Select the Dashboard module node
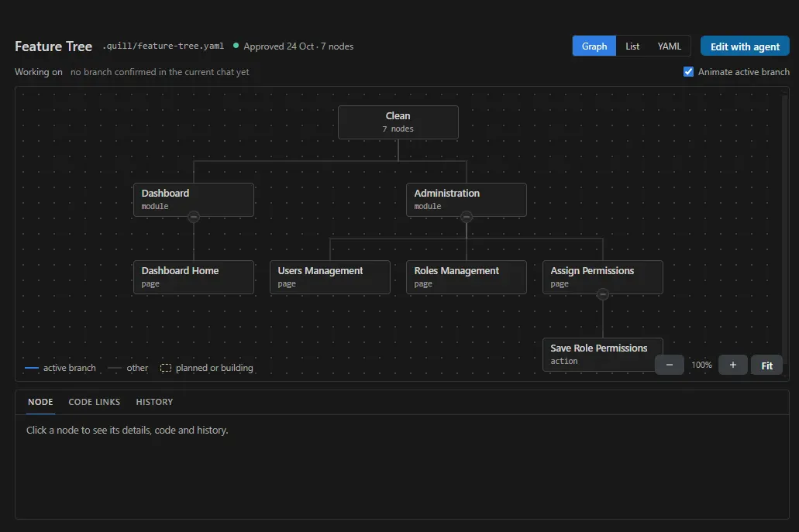Screen dimensions: 799x532 [194, 200]
